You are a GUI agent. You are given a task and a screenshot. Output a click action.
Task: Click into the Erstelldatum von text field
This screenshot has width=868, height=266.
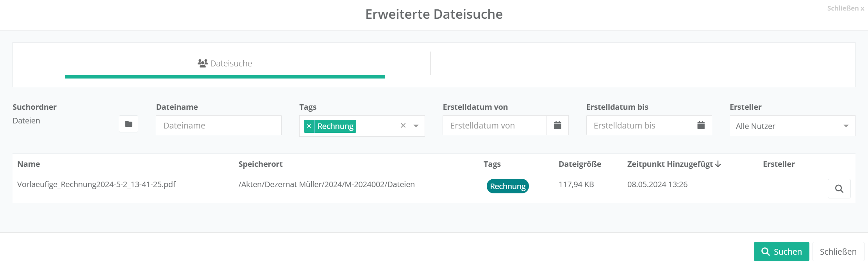(x=494, y=125)
